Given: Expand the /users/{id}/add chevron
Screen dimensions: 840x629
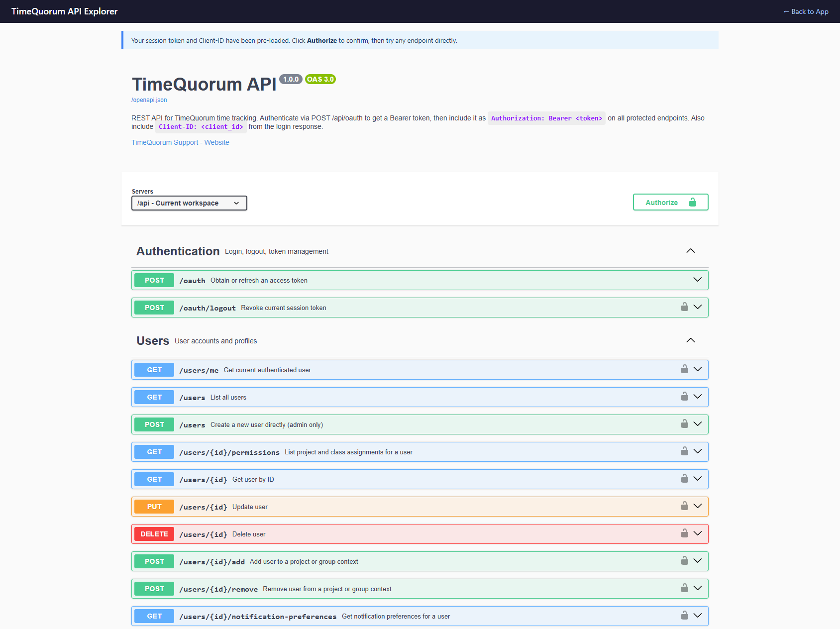Looking at the screenshot, I should click(698, 561).
